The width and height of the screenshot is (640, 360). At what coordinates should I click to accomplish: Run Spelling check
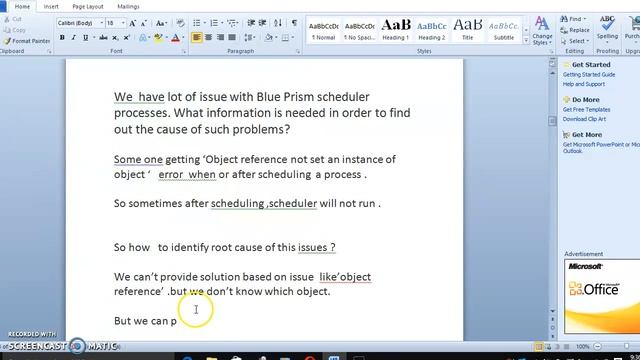(607, 29)
